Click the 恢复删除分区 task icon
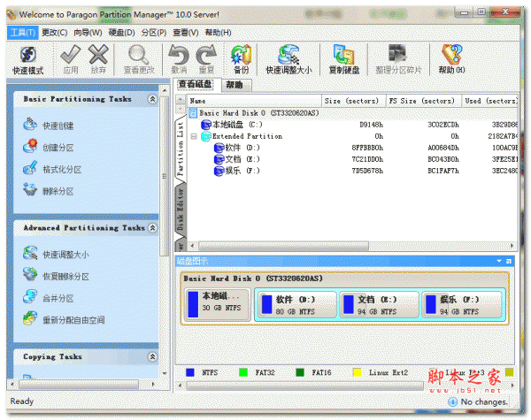This screenshot has width=531, height=420. [30, 275]
